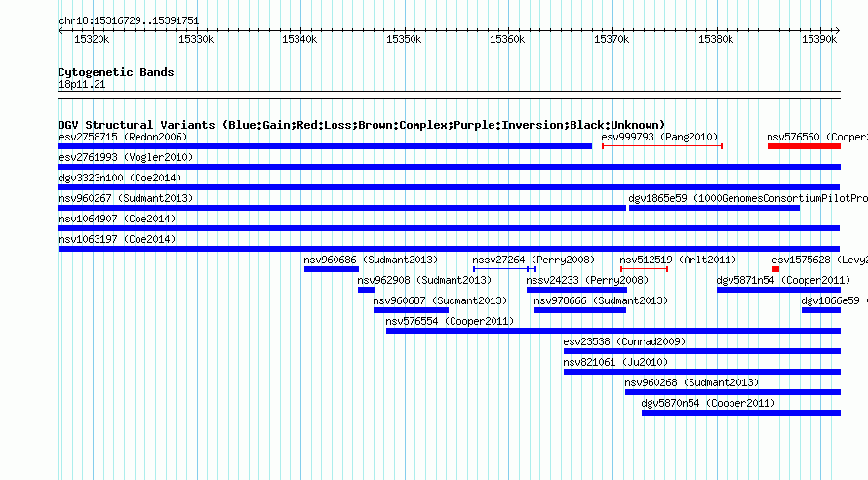The image size is (868, 480).
Task: Click the nssv27264 thin blue bar
Action: point(505,269)
